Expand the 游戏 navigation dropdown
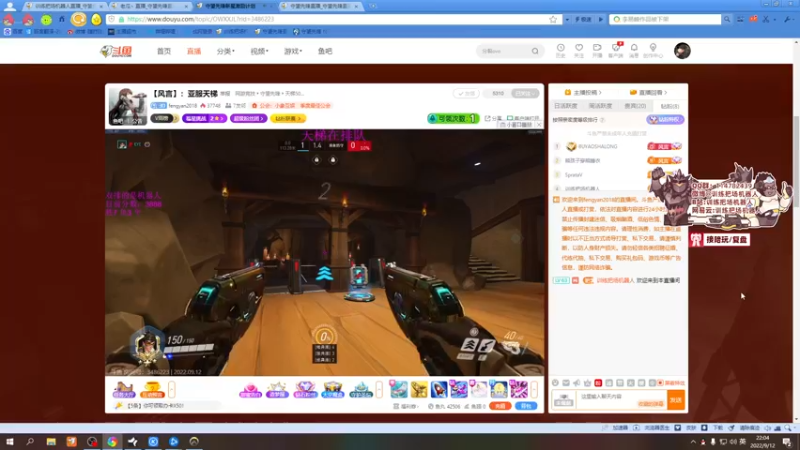Screen dimensions: 800x450 click(x=293, y=51)
